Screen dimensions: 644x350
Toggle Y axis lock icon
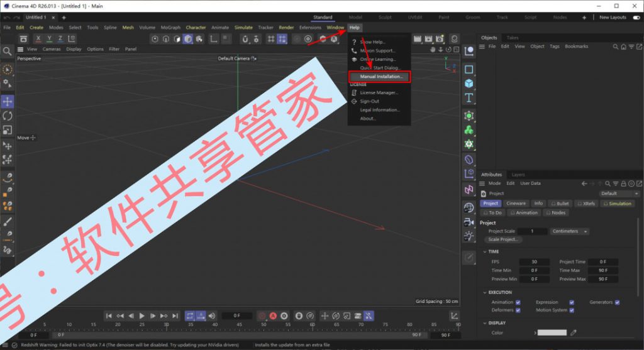49,38
